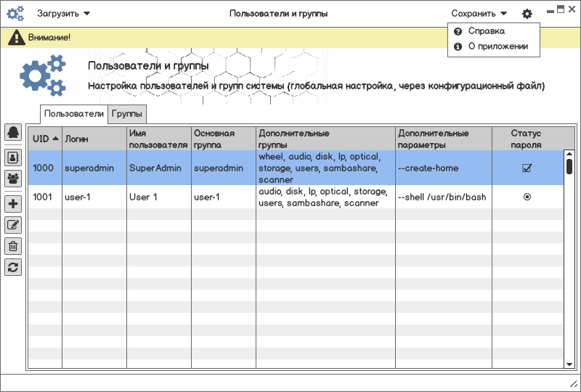Click the plus icon to add user

pos(13,204)
